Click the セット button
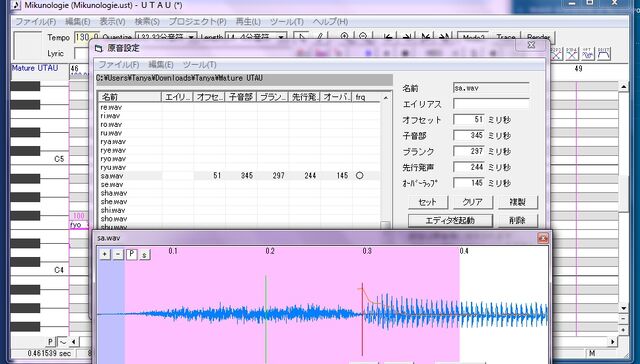 tap(428, 202)
